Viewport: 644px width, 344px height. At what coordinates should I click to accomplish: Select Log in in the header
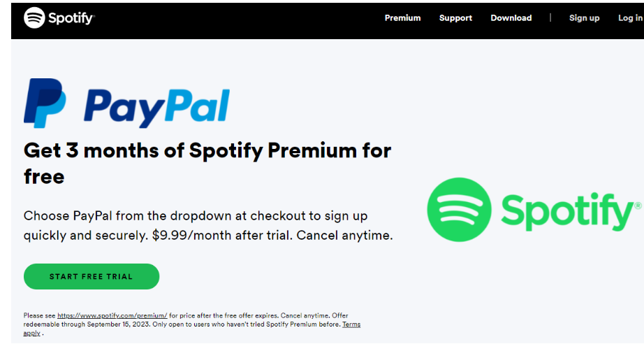630,18
